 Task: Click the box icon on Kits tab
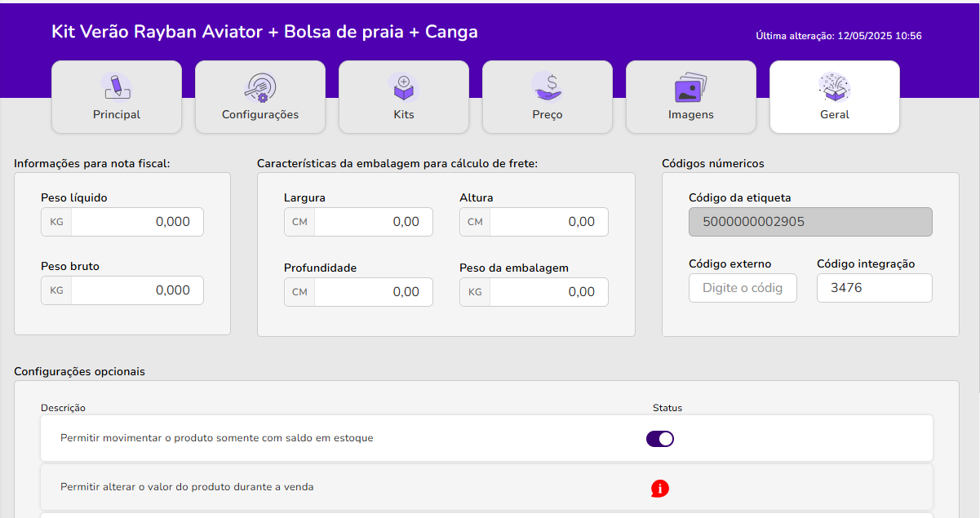[x=404, y=86]
